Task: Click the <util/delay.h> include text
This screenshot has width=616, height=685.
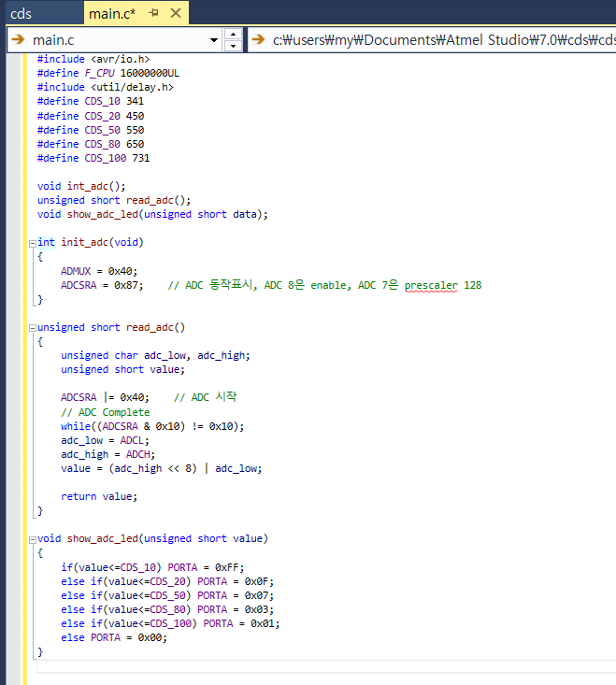Action: point(132,87)
